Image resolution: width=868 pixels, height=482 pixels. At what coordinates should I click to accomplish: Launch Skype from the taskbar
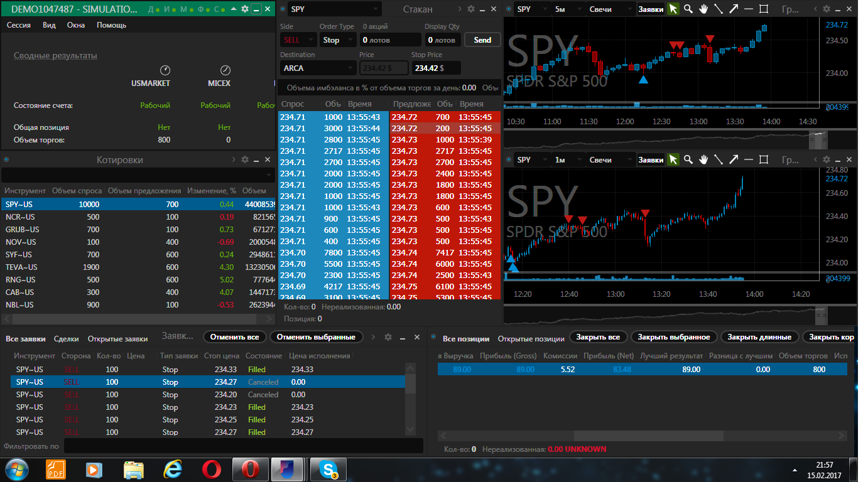[x=329, y=469]
